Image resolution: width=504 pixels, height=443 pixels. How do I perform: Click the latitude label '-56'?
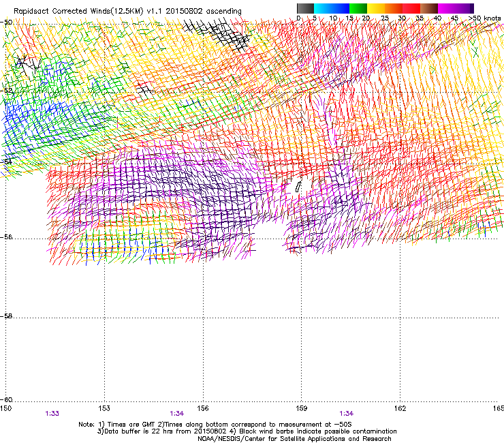click(6, 237)
